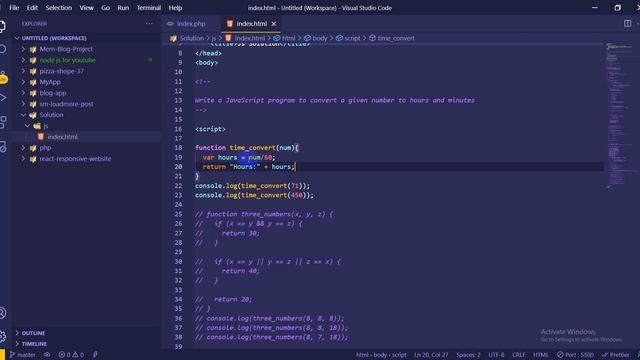
Task: Open the Manage gear icon
Action: pyautogui.click(x=2, y=336)
